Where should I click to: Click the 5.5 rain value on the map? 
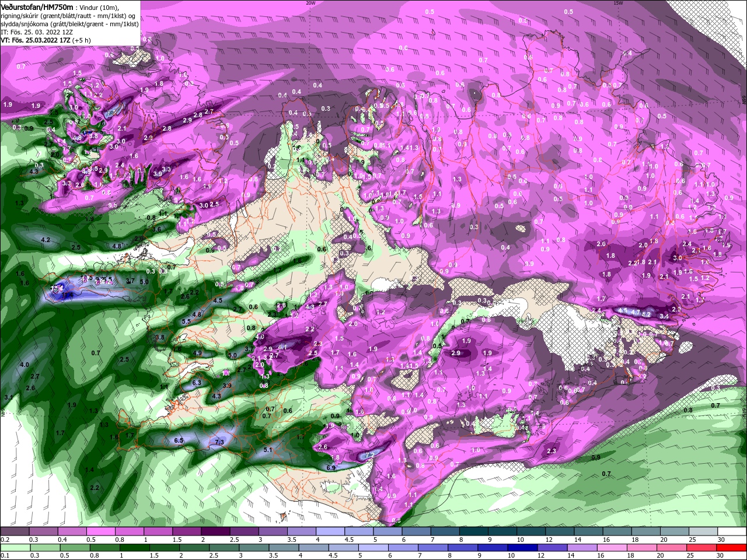187,321
